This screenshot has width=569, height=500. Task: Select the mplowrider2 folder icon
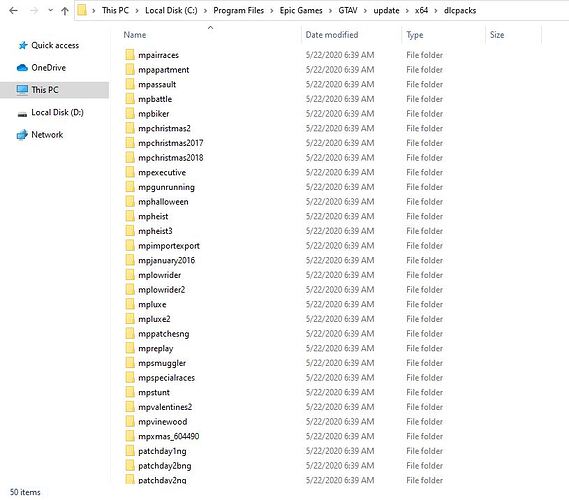(x=130, y=290)
